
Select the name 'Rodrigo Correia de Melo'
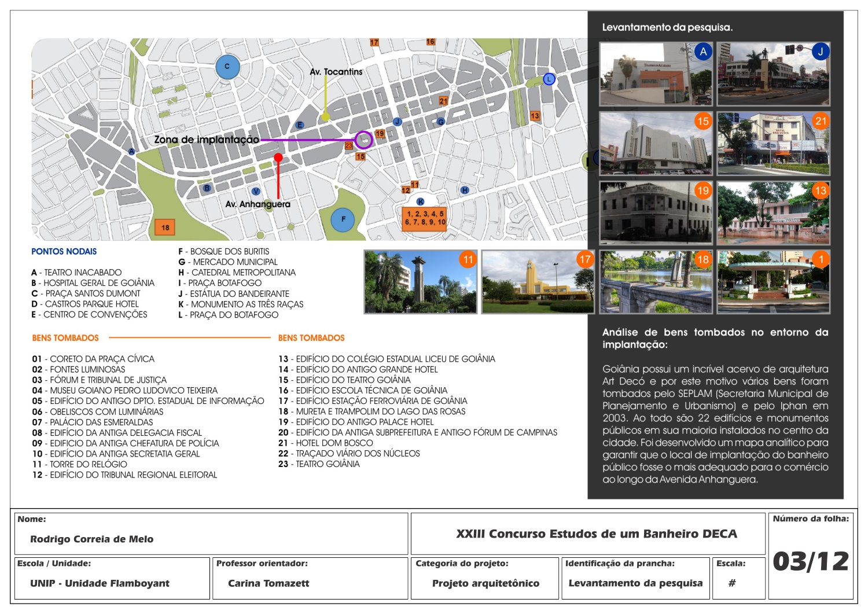[92, 539]
